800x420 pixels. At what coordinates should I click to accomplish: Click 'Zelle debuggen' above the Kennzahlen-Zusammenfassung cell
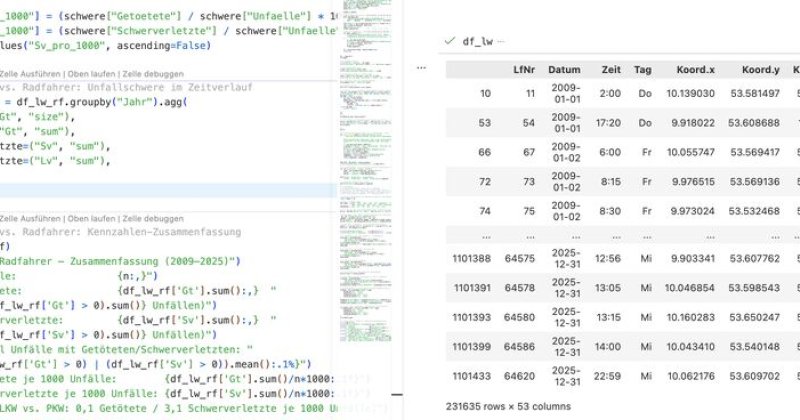tap(153, 218)
